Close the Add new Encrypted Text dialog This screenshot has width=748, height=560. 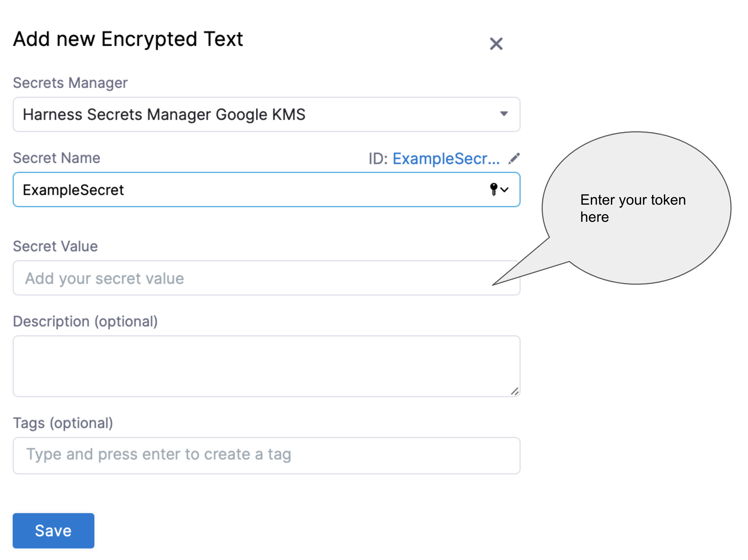pyautogui.click(x=496, y=44)
